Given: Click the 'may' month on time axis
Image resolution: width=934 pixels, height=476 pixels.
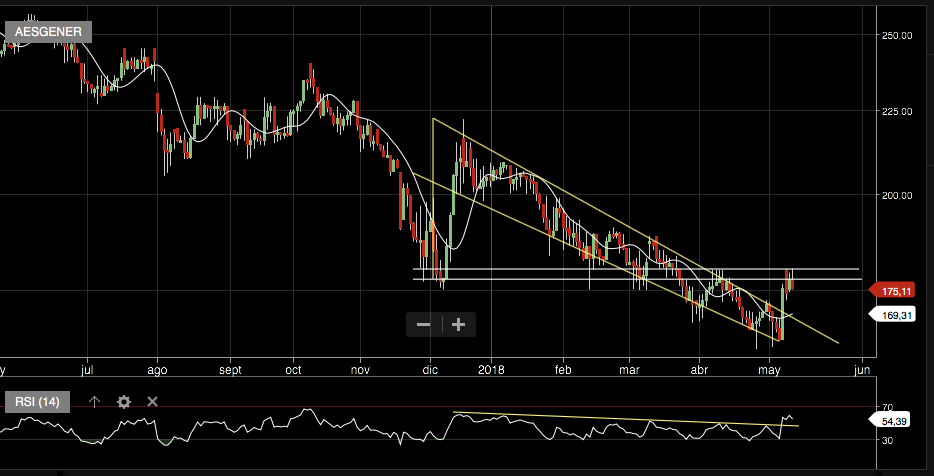Looking at the screenshot, I should (770, 369).
